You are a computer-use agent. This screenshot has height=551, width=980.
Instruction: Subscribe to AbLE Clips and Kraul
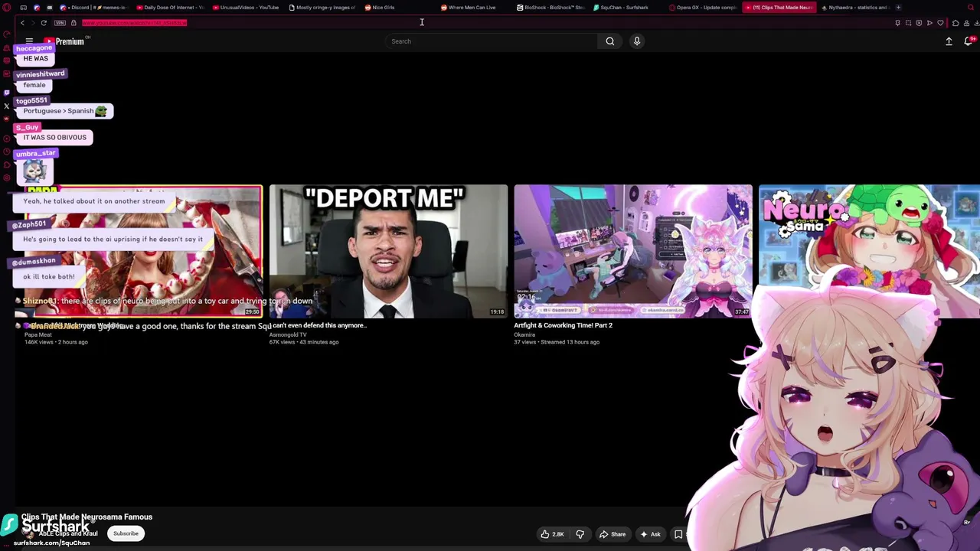pos(126,533)
